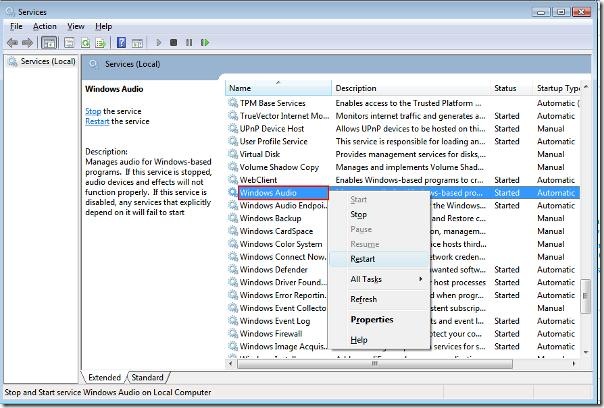Open the blue Help toolbar icon
The height and width of the screenshot is (408, 604).
pos(121,43)
